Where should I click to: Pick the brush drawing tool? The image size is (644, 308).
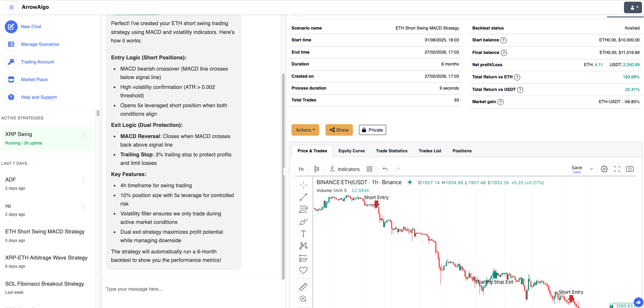pyautogui.click(x=303, y=221)
